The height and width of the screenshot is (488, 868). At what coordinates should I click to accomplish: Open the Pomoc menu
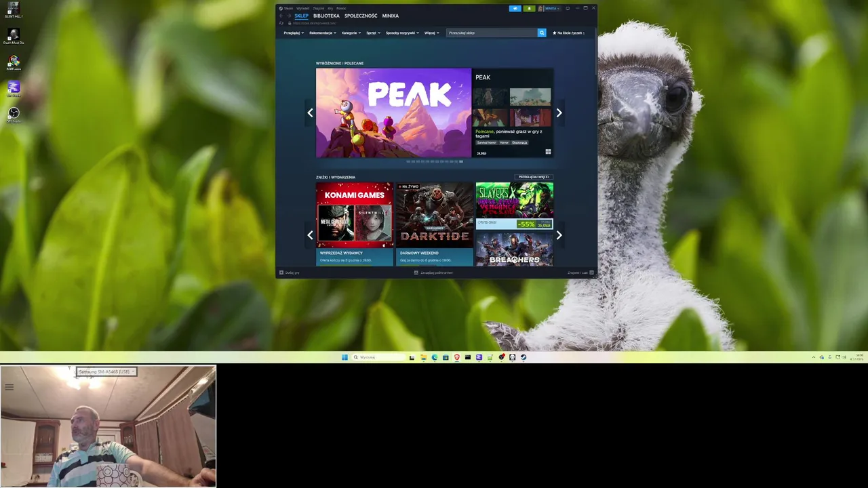click(x=341, y=8)
